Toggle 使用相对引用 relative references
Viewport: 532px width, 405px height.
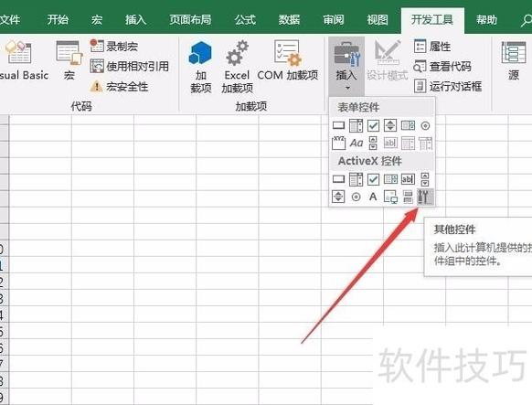129,67
